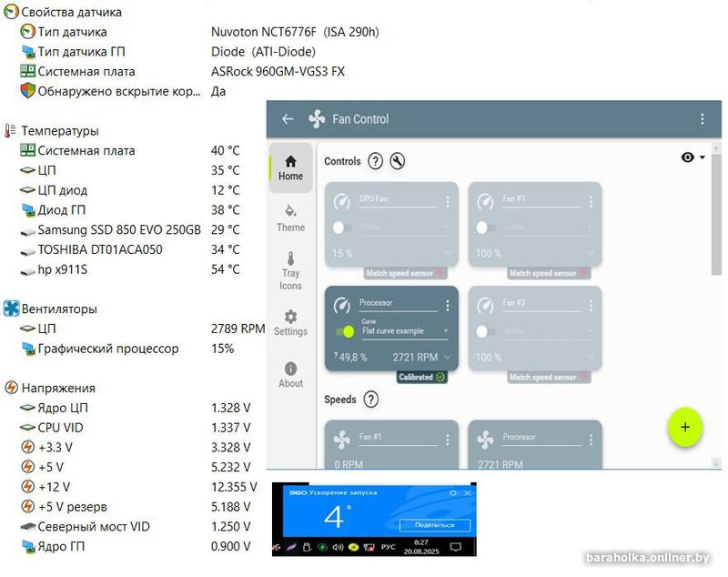Select the Температуры section header
The image size is (728, 577).
[52, 131]
